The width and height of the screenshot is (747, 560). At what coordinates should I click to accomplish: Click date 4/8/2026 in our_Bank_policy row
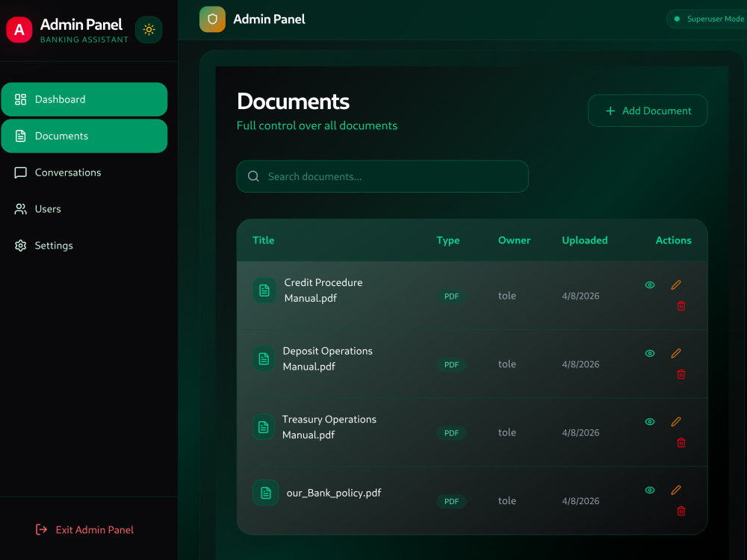tap(580, 501)
